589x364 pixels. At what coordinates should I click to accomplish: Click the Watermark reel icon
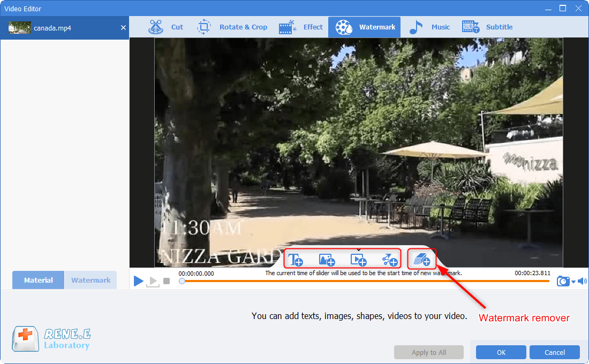(x=344, y=27)
